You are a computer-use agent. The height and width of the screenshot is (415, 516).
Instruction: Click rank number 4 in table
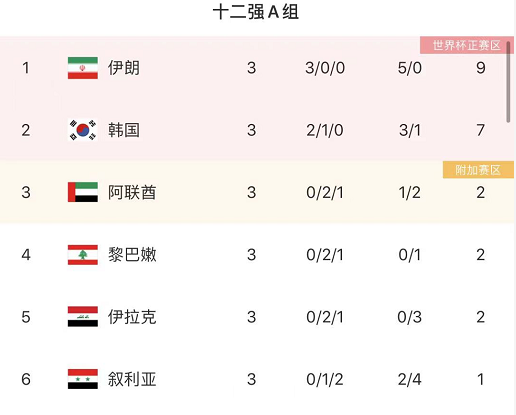tap(26, 255)
